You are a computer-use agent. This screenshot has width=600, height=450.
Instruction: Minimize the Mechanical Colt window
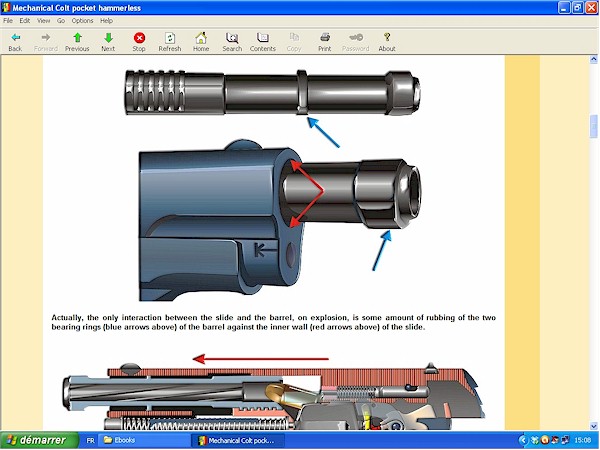564,8
